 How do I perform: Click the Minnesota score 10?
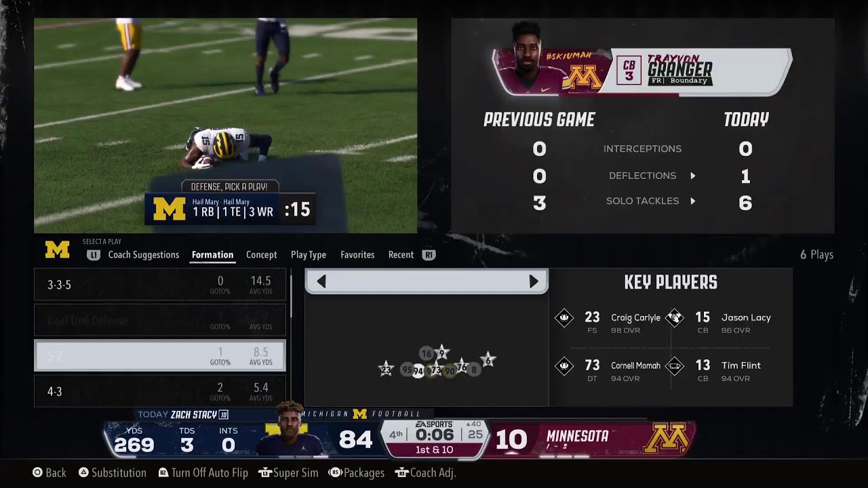click(x=511, y=440)
